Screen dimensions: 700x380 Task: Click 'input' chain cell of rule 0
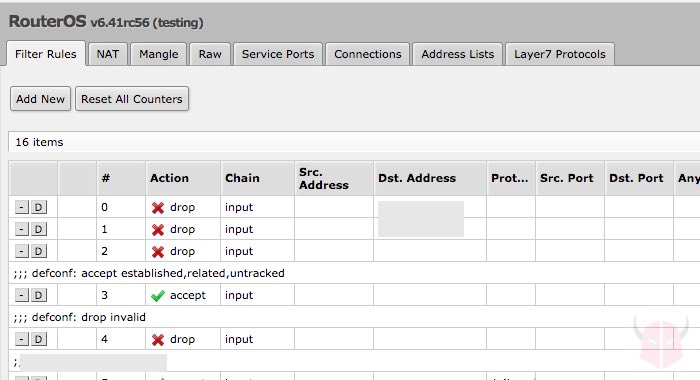(x=257, y=207)
